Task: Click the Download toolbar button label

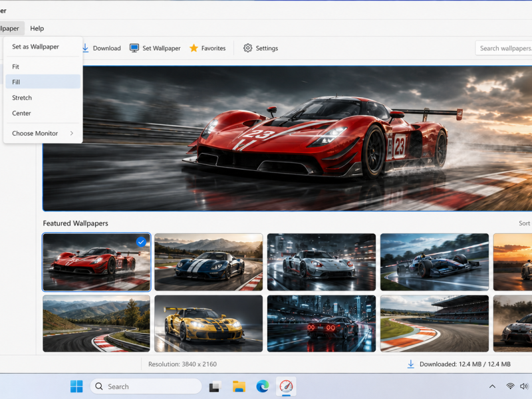Action: click(107, 48)
